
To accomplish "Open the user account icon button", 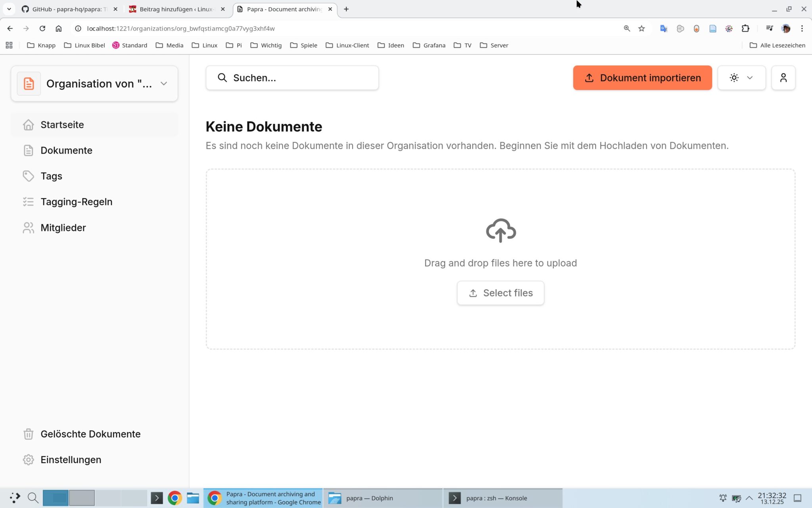I will point(783,78).
